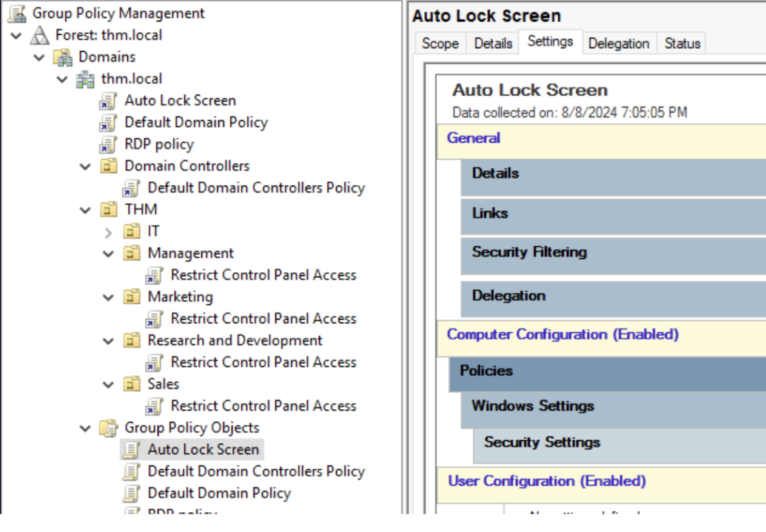The image size is (766, 532).
Task: Select the Marketing organizational unit
Action: tap(180, 297)
